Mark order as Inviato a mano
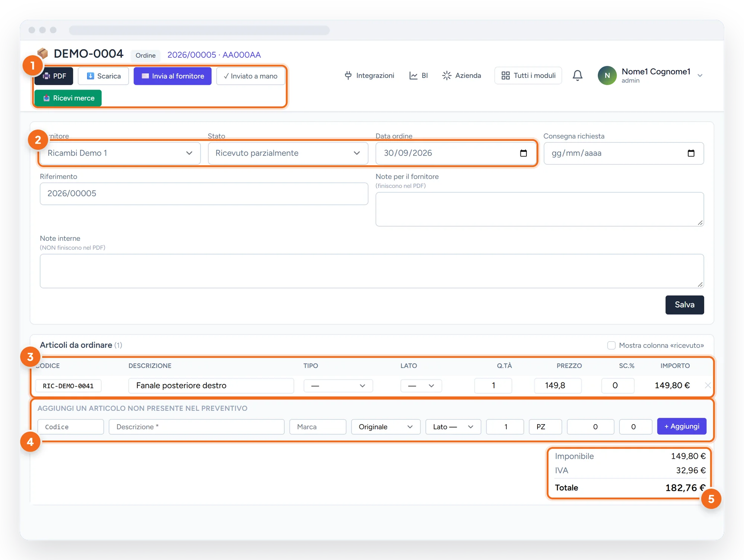Viewport: 744px width, 560px height. (251, 76)
